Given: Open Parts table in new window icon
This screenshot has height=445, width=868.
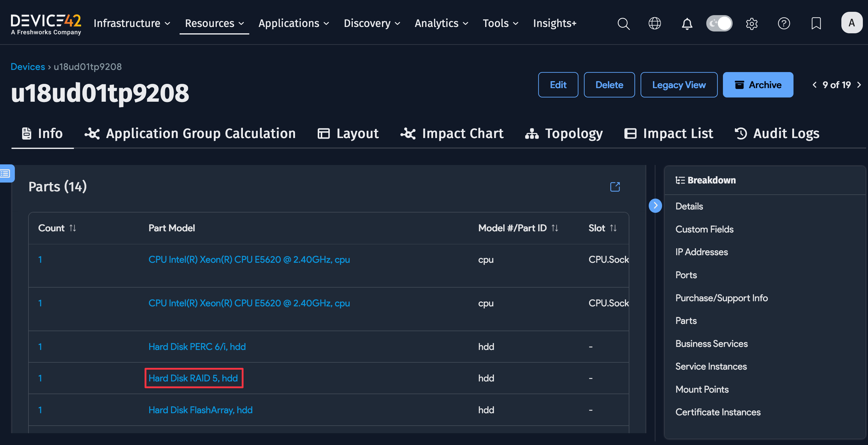Looking at the screenshot, I should pyautogui.click(x=615, y=186).
